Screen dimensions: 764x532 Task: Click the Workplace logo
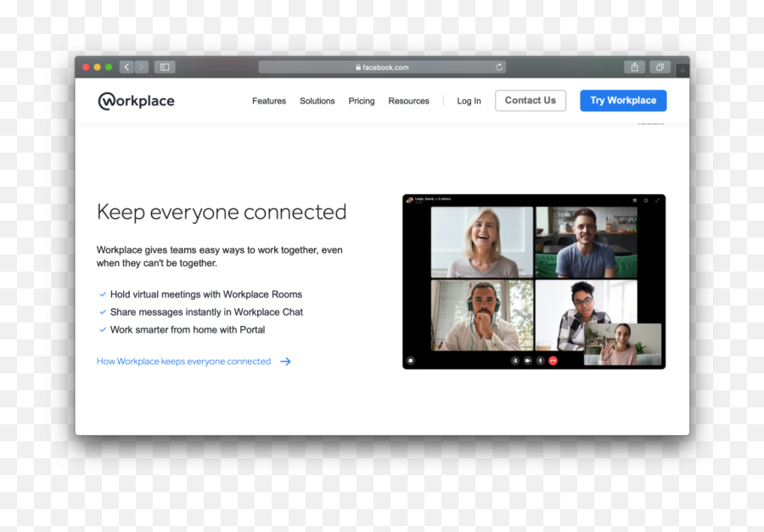pos(137,101)
